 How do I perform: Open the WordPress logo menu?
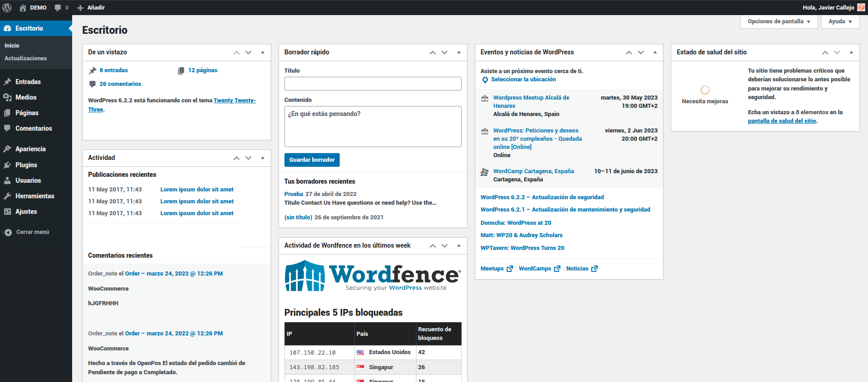click(x=7, y=7)
